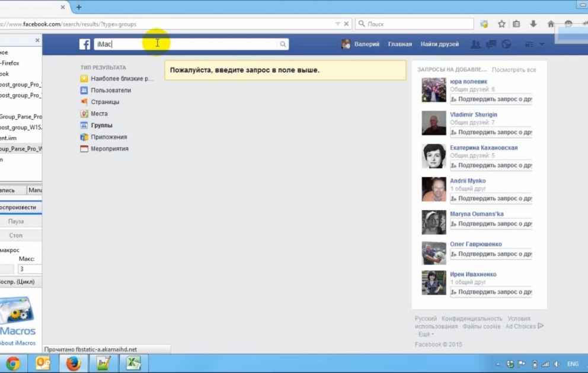588x373 pixels.
Task: Click the Firefox Поиск search box
Action: pos(414,24)
